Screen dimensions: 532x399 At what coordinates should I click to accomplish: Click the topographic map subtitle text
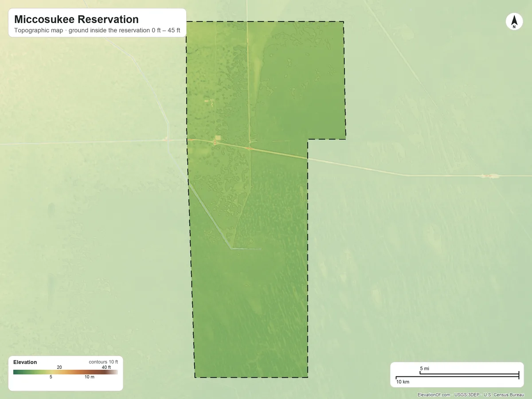[97, 31]
